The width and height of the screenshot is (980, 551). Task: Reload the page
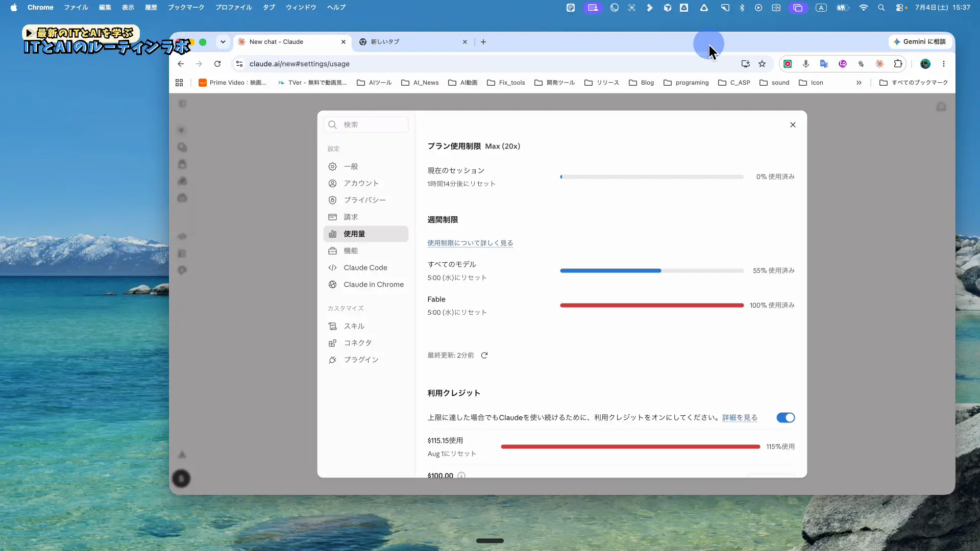click(x=217, y=64)
